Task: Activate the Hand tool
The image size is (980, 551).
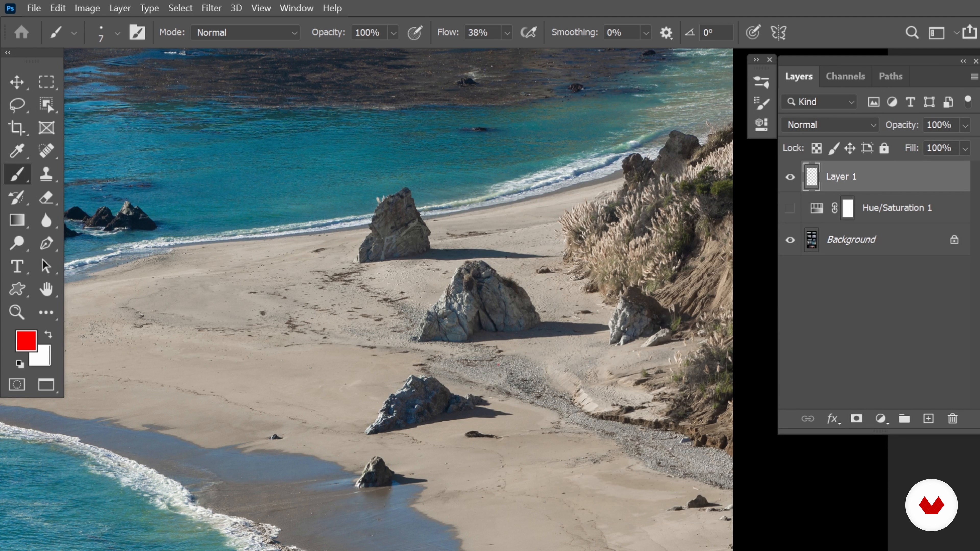Action: point(46,289)
